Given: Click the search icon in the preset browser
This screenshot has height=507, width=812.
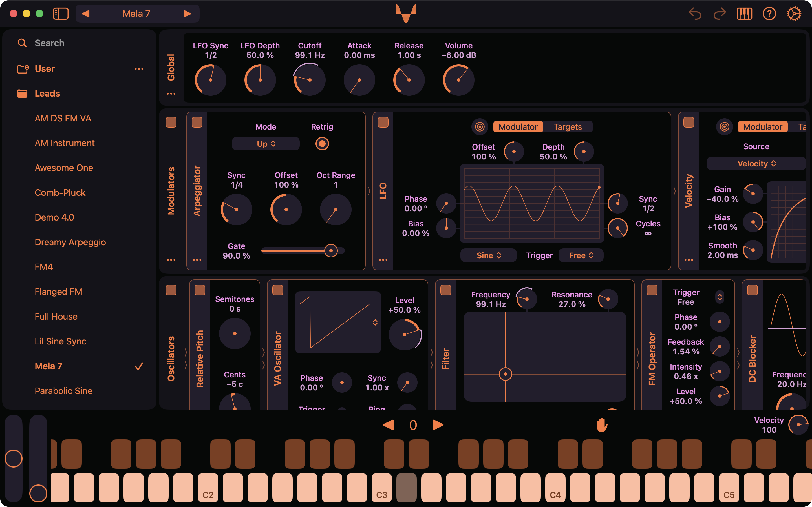Looking at the screenshot, I should 22,43.
